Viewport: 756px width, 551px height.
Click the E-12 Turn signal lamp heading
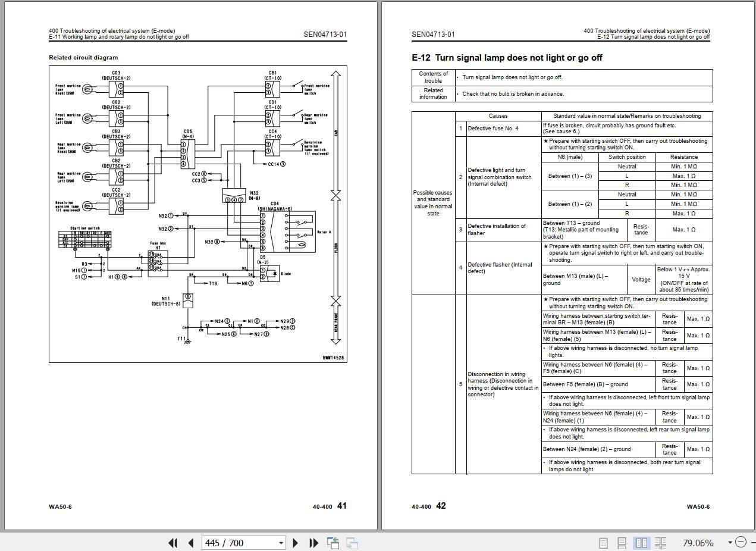507,58
